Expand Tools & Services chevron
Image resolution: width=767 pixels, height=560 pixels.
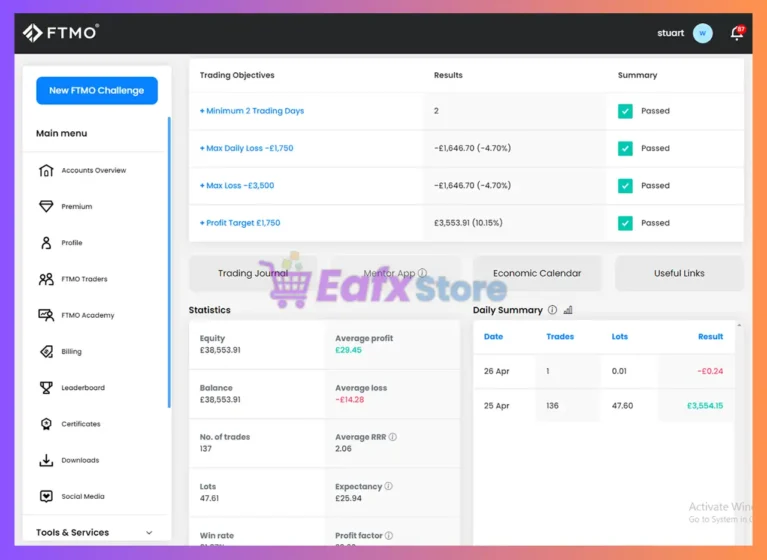click(149, 533)
